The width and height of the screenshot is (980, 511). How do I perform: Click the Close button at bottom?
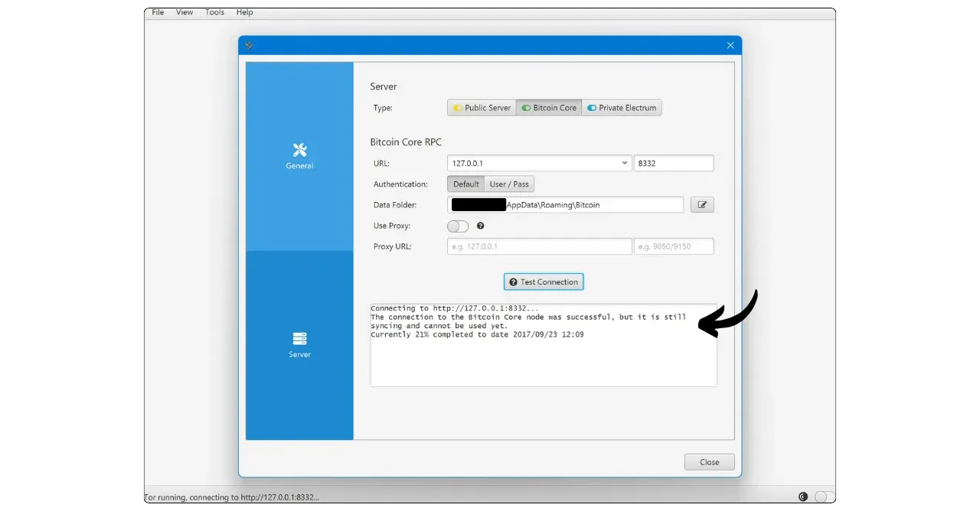point(709,462)
